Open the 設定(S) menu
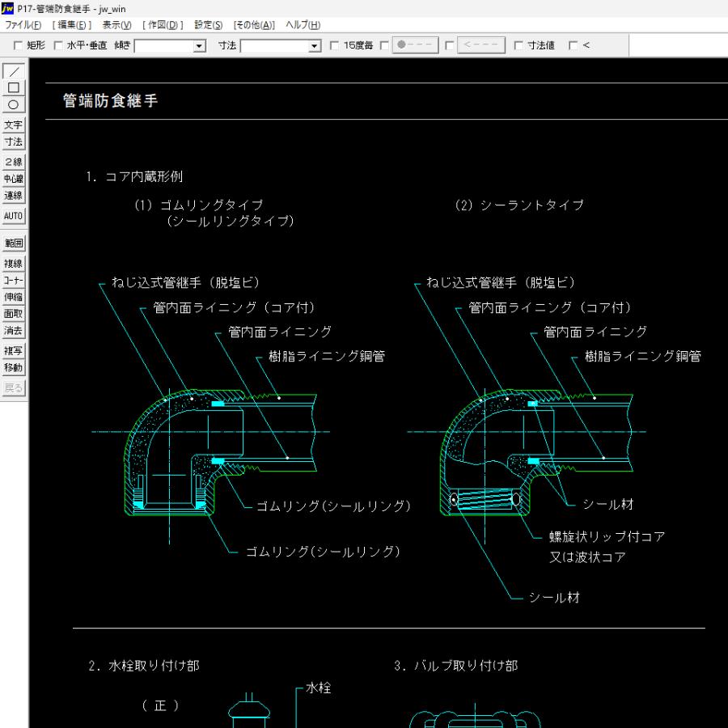The height and width of the screenshot is (728, 728). click(208, 25)
